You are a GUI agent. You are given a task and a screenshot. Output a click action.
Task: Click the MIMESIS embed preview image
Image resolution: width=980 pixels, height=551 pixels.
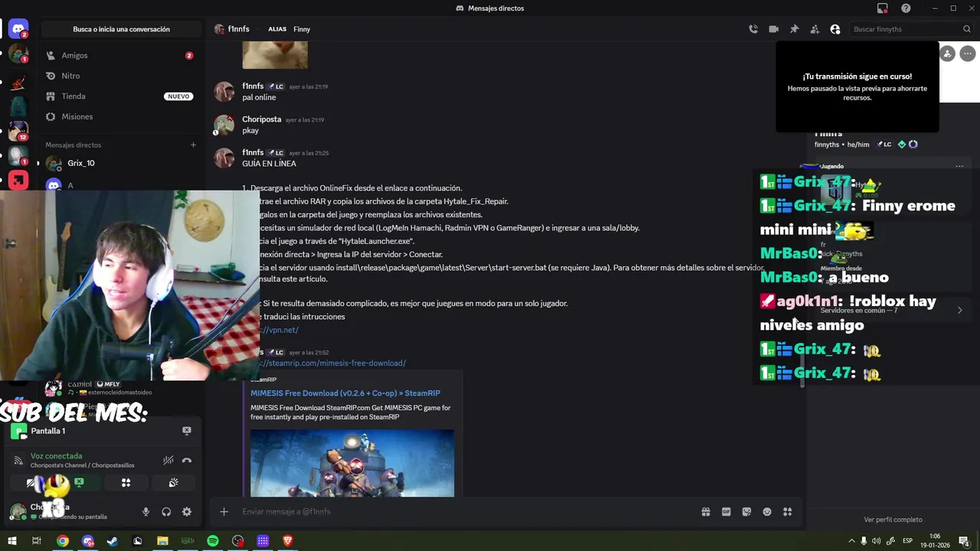click(x=352, y=463)
